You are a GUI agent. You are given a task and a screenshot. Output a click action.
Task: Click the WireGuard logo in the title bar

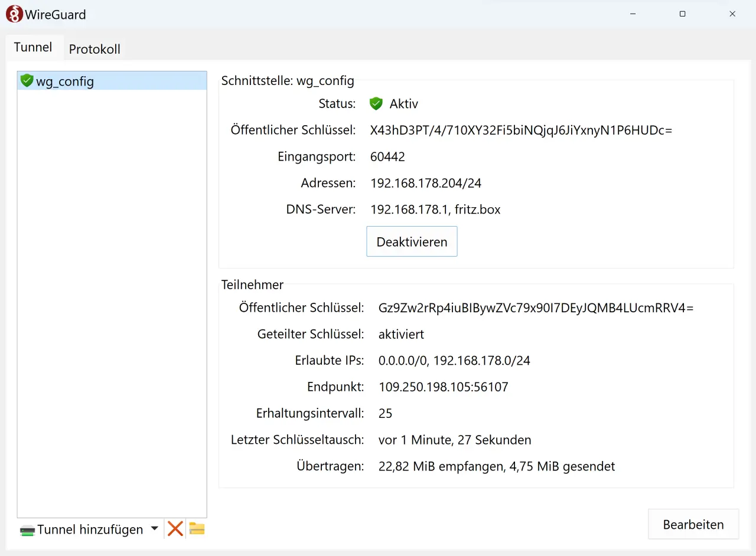pyautogui.click(x=14, y=14)
